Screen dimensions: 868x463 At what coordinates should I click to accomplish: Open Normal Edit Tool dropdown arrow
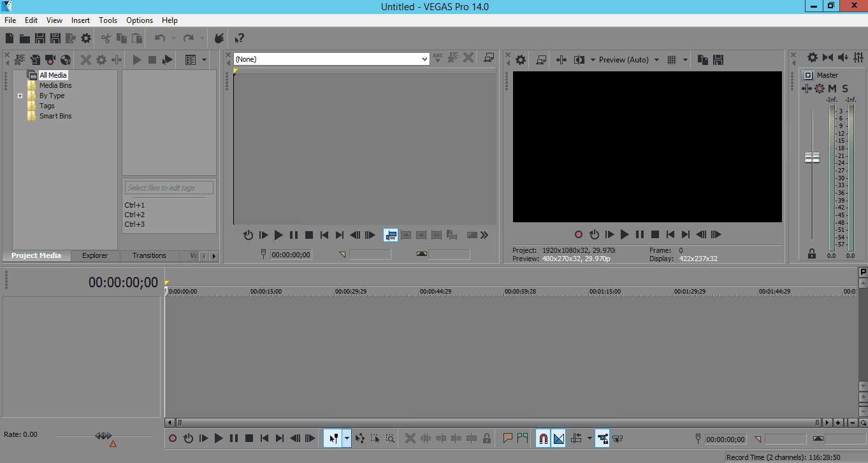click(x=347, y=438)
